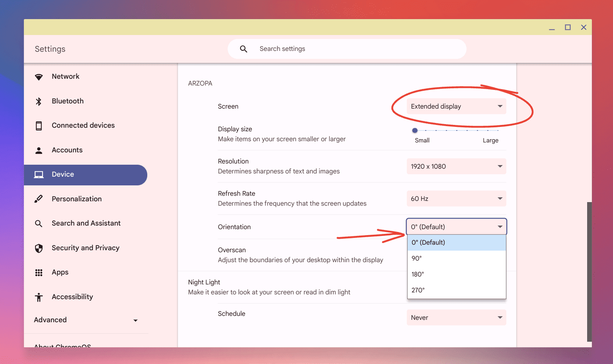Click the Accounts person icon
613x364 pixels.
click(39, 150)
